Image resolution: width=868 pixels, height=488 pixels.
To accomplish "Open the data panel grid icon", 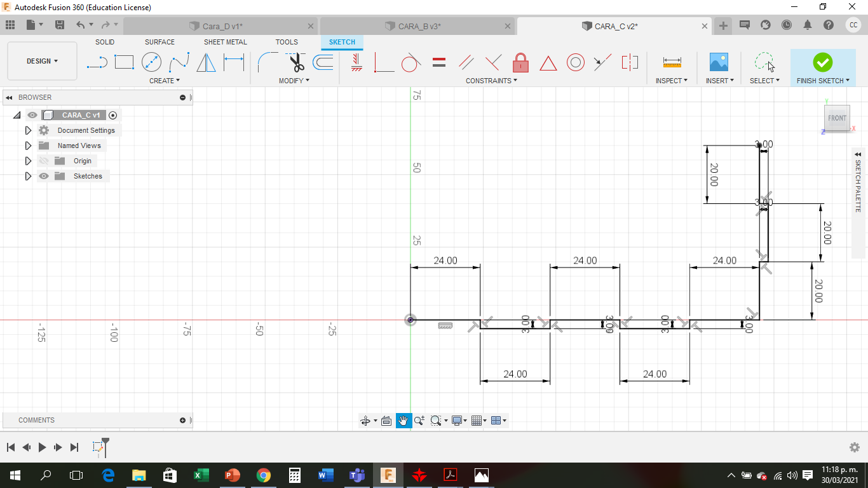I will pyautogui.click(x=10, y=25).
